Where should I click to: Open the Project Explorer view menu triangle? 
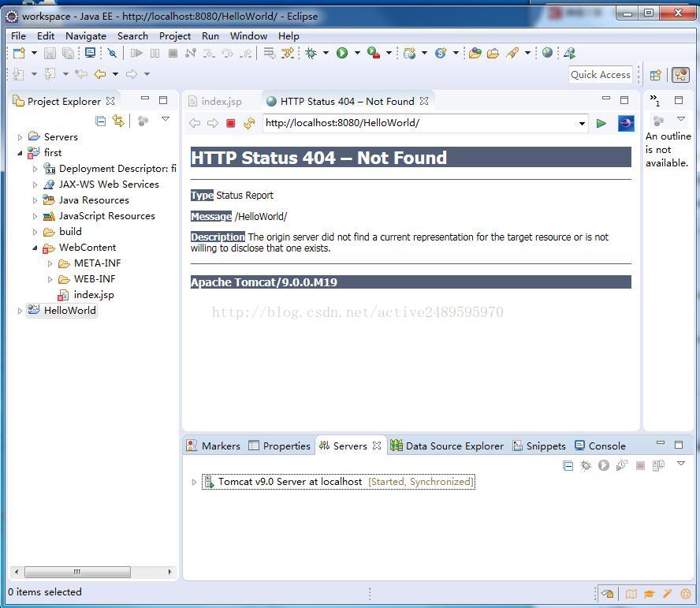pos(166,119)
